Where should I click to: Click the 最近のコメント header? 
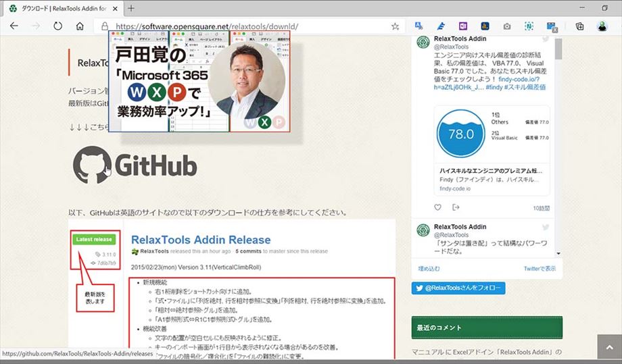pos(487,328)
